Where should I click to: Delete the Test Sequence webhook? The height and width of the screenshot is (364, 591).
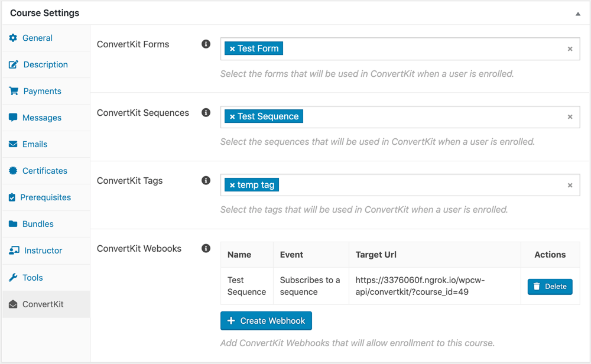click(550, 287)
